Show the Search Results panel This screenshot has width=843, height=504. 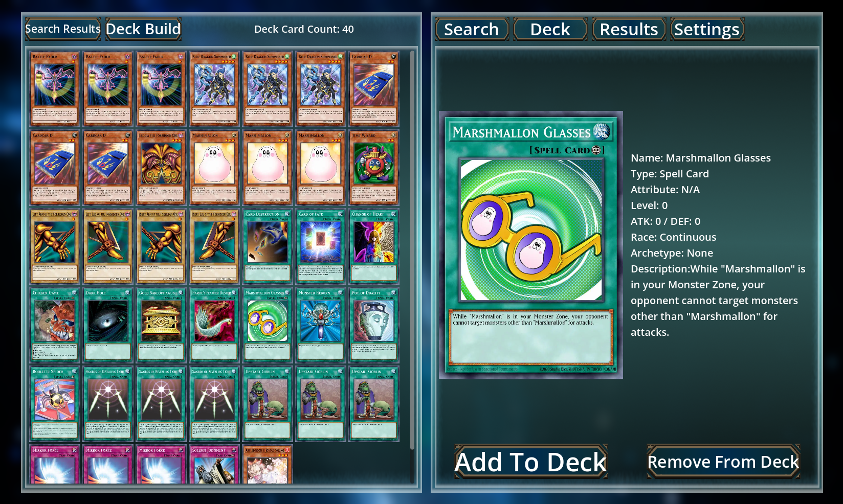click(x=63, y=29)
